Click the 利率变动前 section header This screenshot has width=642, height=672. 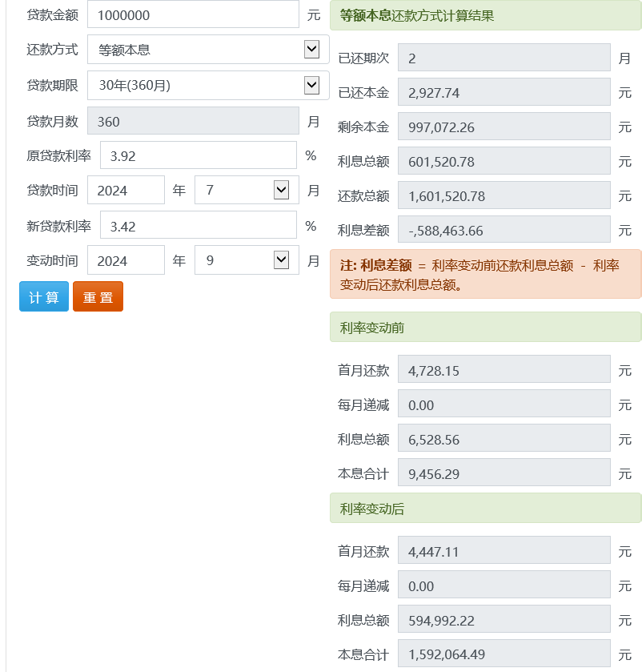coord(485,327)
